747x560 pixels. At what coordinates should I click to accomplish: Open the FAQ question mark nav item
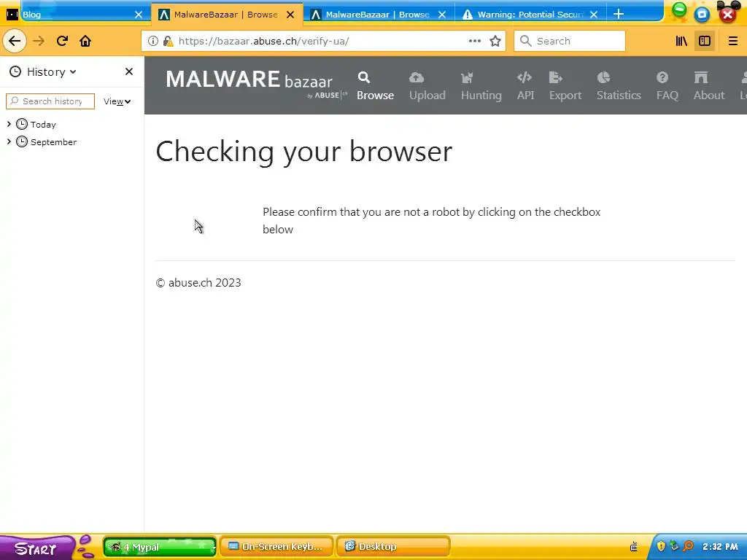[x=667, y=86]
